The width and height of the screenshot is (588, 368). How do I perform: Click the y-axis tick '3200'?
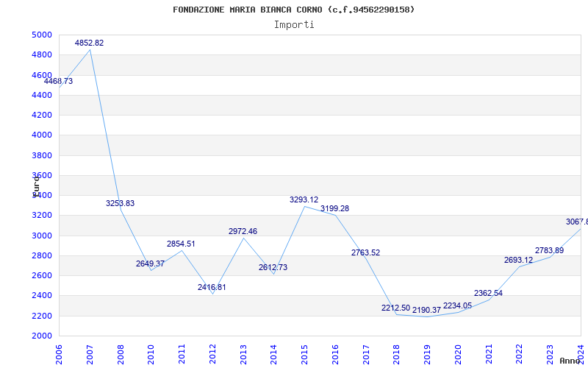pos(42,216)
